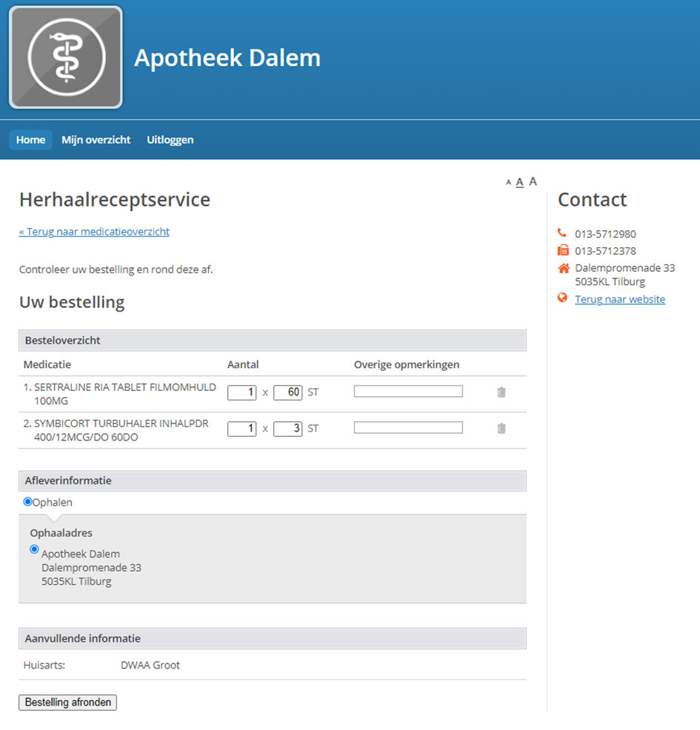Delete Sertraline row with trash icon
This screenshot has height=730, width=700.
point(501,392)
